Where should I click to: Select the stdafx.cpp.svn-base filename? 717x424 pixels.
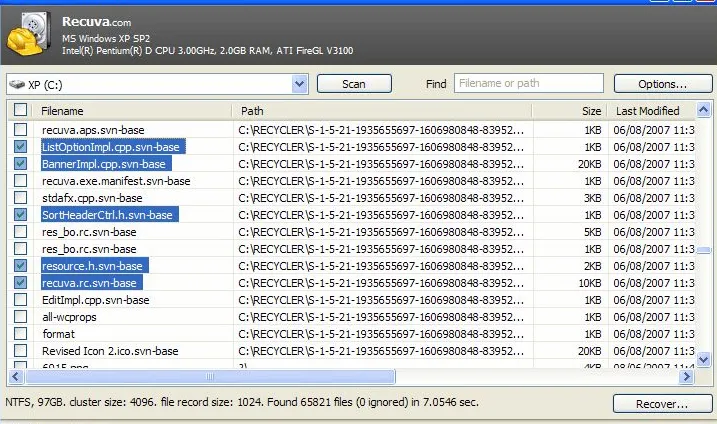coord(92,198)
